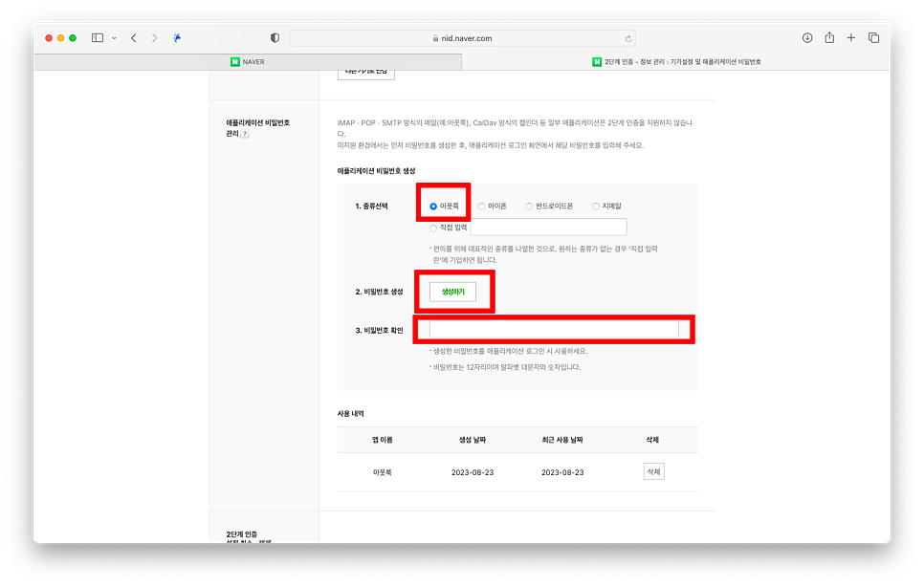Click the 아웃룩 app name in 사용 내역
This screenshot has width=924, height=587.
click(x=383, y=472)
